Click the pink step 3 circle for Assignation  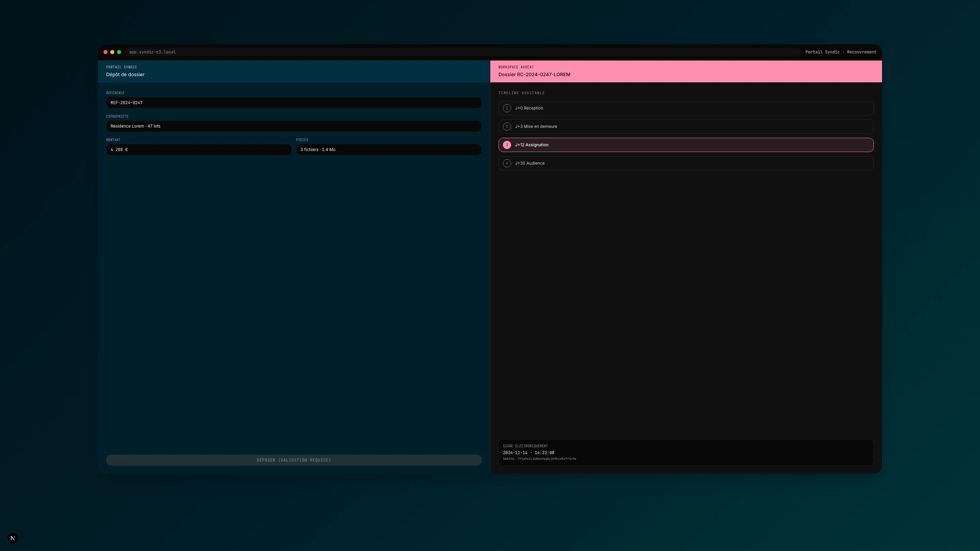click(x=507, y=145)
